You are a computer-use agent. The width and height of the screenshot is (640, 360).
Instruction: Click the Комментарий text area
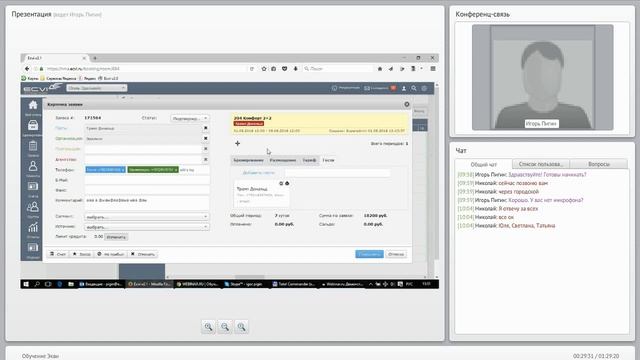click(x=147, y=203)
